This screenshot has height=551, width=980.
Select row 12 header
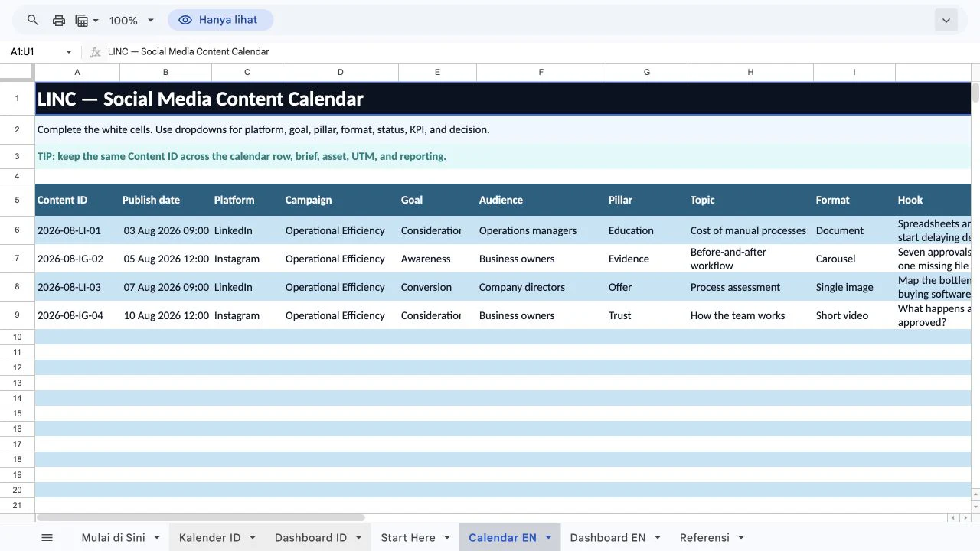[17, 367]
